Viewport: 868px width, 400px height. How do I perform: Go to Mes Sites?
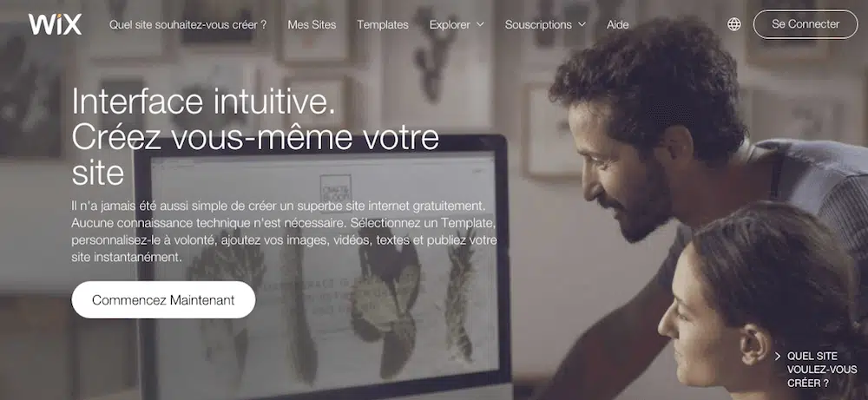(312, 24)
